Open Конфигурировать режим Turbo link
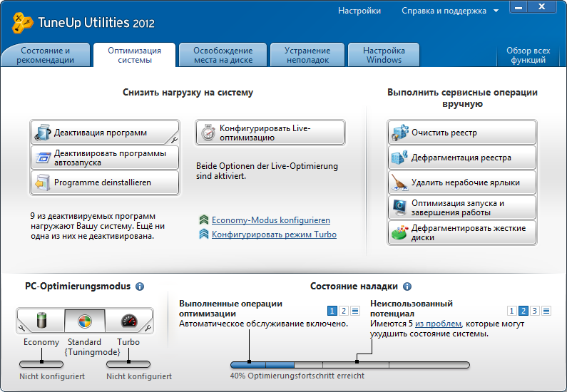The width and height of the screenshot is (567, 392). 274,234
